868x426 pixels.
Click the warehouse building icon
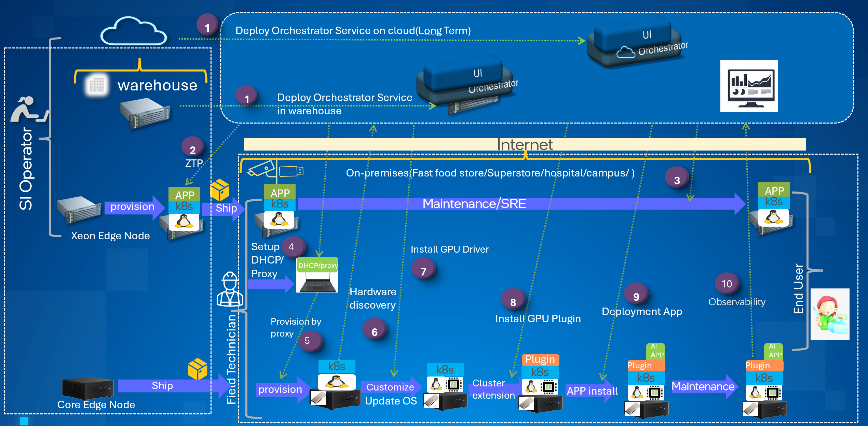[97, 85]
